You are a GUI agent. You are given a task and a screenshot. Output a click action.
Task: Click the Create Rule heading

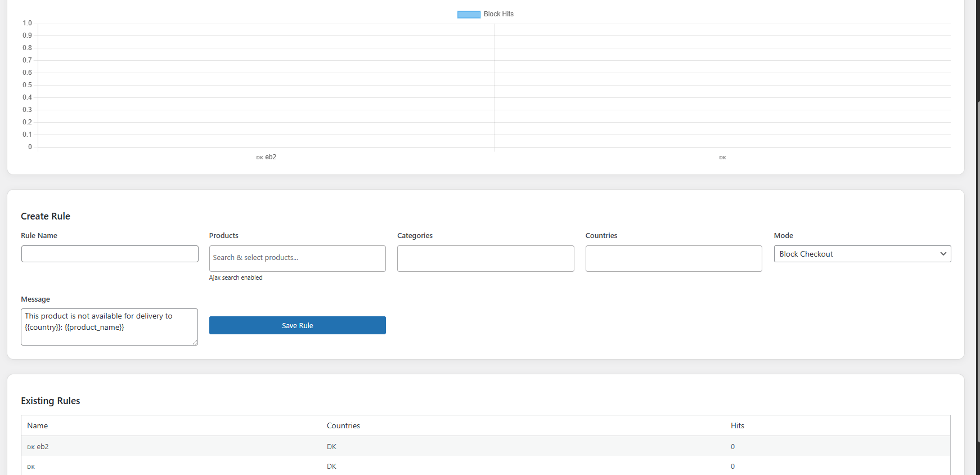point(46,216)
